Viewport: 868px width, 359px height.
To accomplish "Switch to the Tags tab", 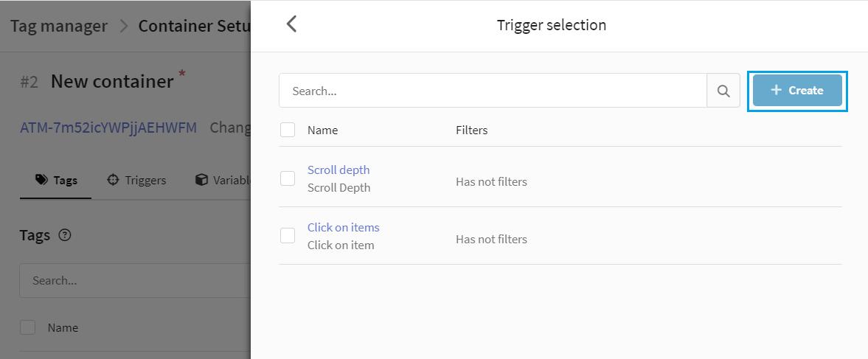I will click(x=56, y=180).
